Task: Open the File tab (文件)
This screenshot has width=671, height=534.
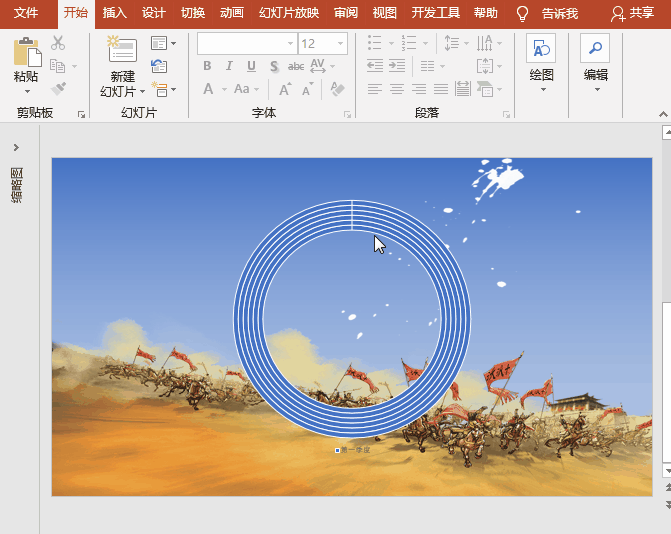Action: pyautogui.click(x=26, y=13)
